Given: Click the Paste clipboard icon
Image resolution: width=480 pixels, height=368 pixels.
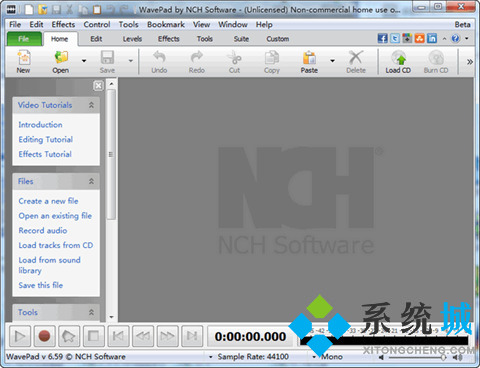Looking at the screenshot, I should tap(309, 58).
